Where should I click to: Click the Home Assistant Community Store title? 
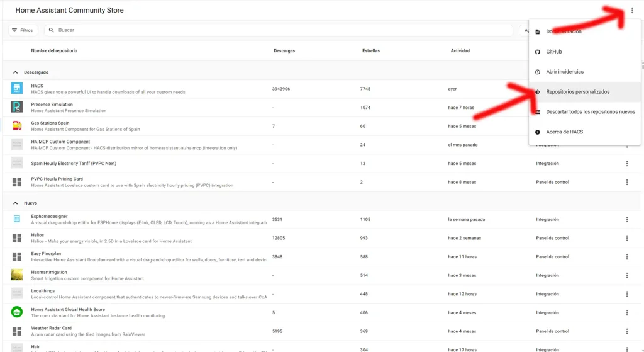point(69,10)
